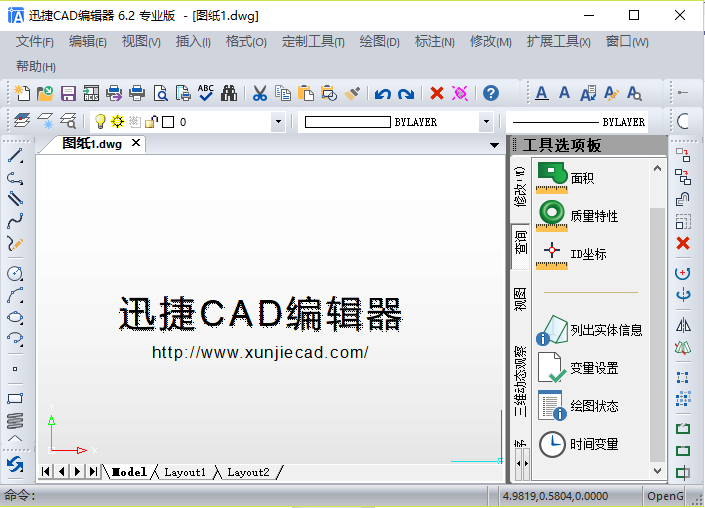The image size is (705, 508).
Task: Open the 文件(F) menu
Action: point(35,42)
